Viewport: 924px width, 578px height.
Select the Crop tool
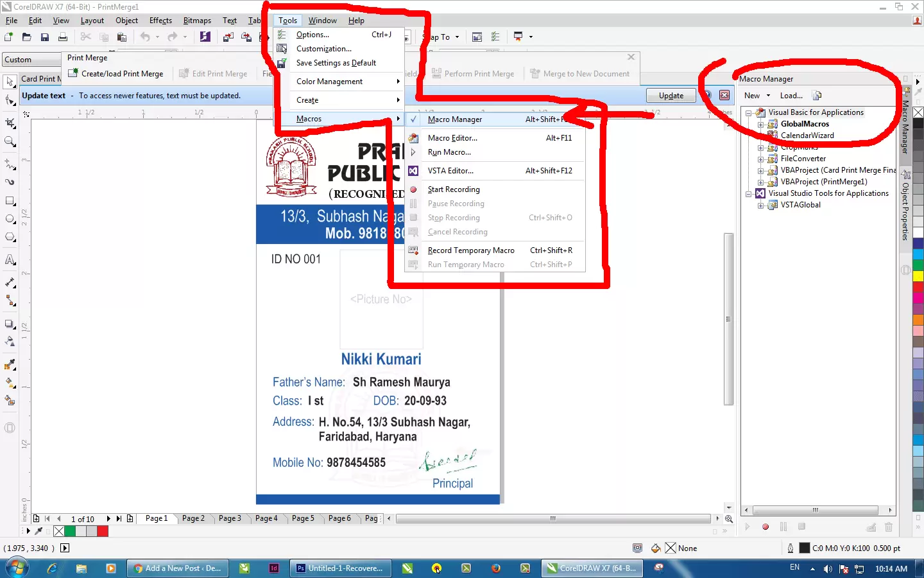pyautogui.click(x=10, y=123)
